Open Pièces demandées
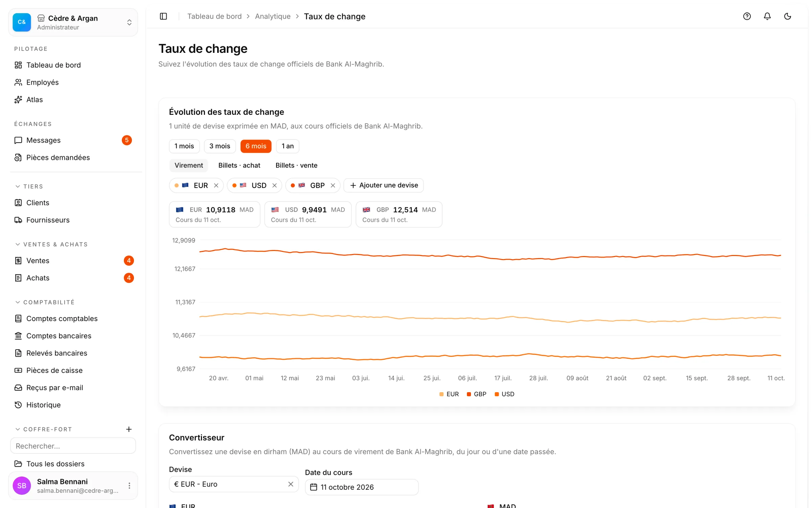The width and height of the screenshot is (812, 508). (x=73, y=157)
